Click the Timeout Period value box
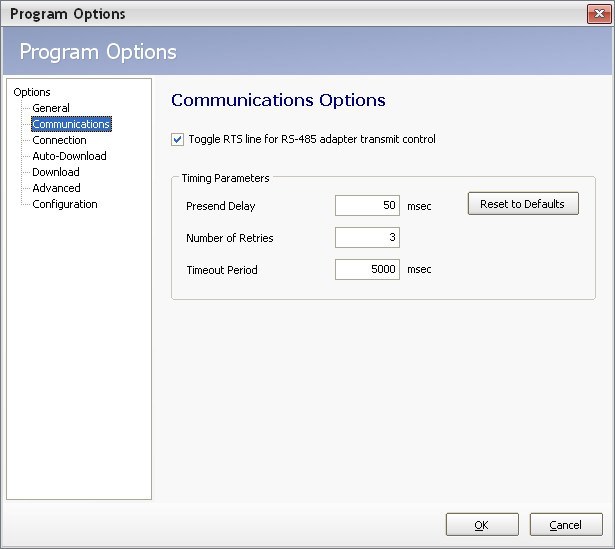Screen dimensions: 615x549 (367, 270)
